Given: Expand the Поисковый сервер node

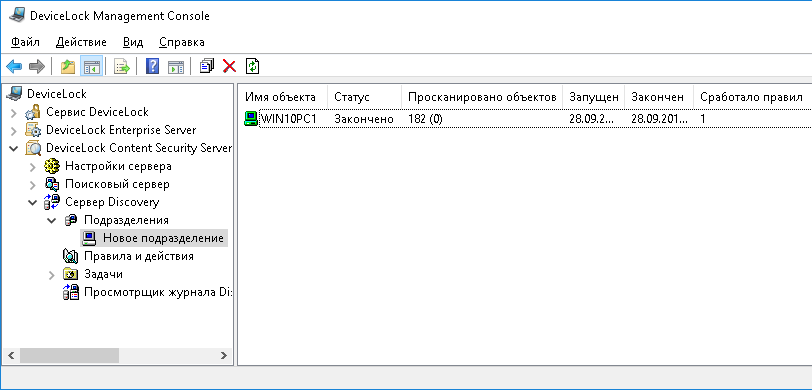Looking at the screenshot, I should pos(33,184).
